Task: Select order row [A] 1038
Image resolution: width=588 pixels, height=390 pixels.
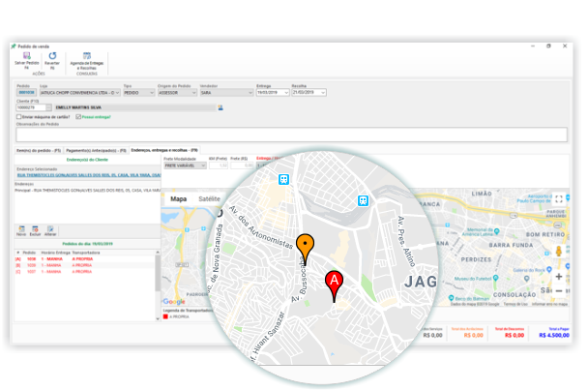Action: tap(85, 259)
